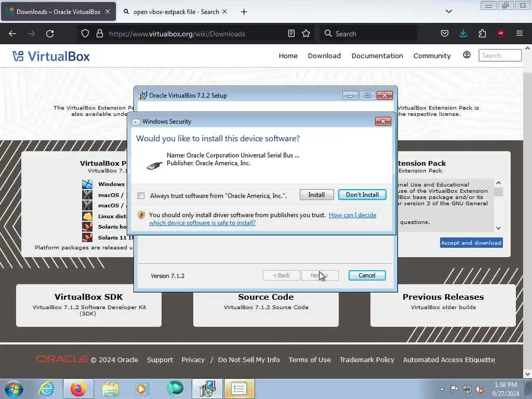Click the muted volume tray icon
The height and width of the screenshot is (399, 532).
[x=480, y=389]
